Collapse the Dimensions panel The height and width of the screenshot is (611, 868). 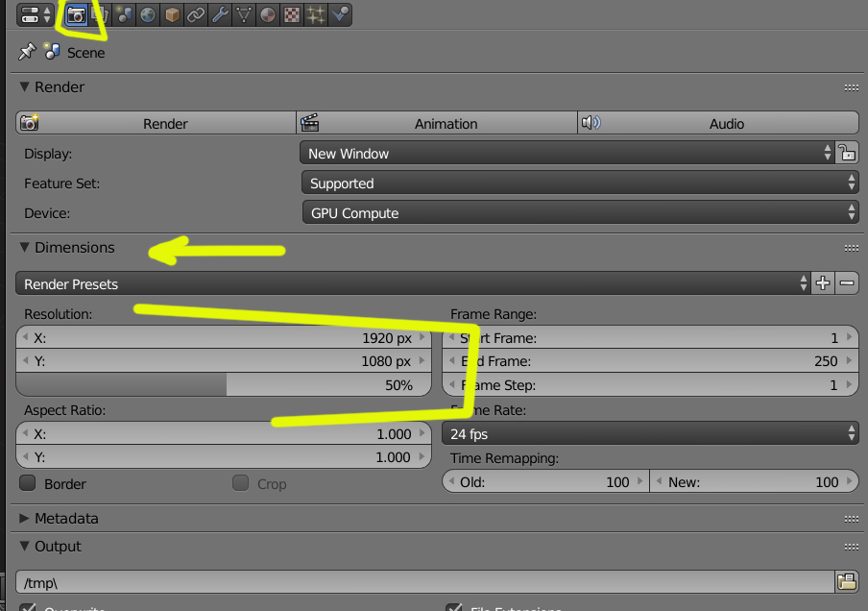tap(24, 248)
